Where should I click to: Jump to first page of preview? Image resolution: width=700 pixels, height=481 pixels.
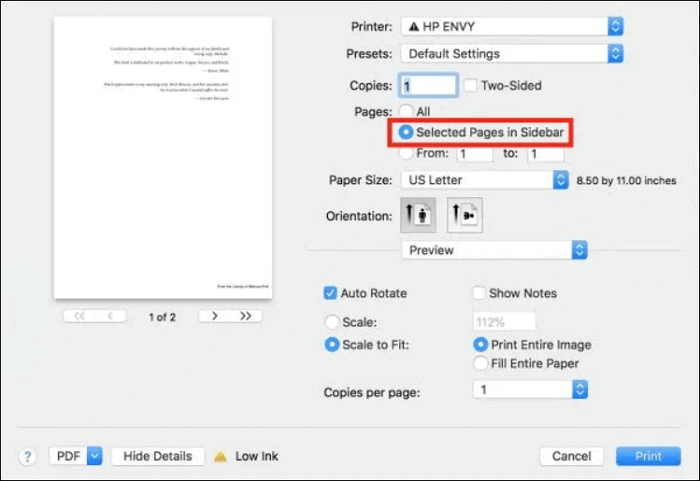point(79,316)
